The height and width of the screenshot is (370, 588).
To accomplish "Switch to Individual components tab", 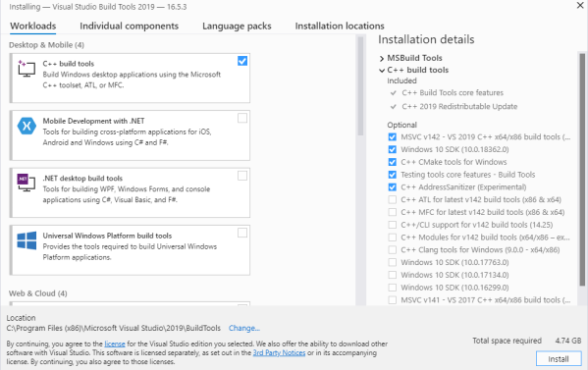I will pos(129,26).
